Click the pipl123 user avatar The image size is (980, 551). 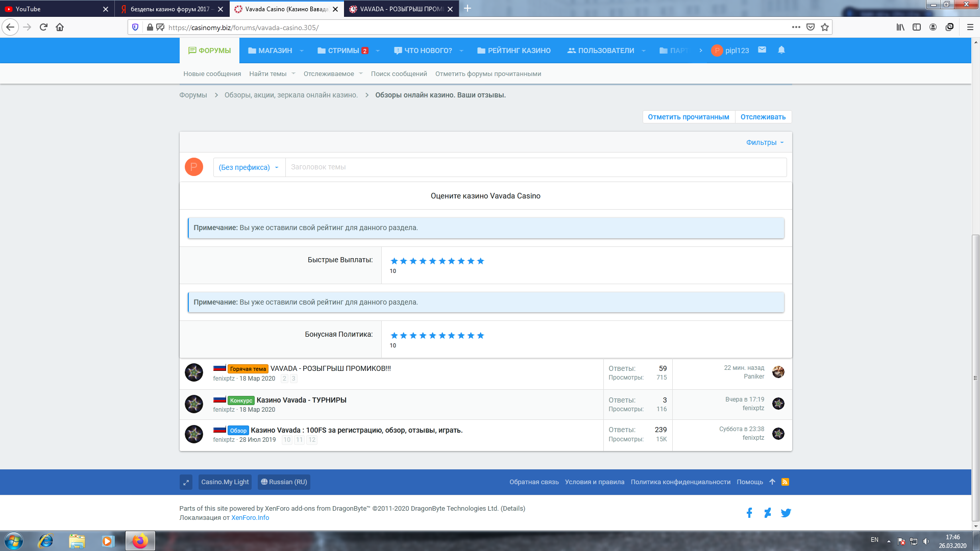[717, 51]
